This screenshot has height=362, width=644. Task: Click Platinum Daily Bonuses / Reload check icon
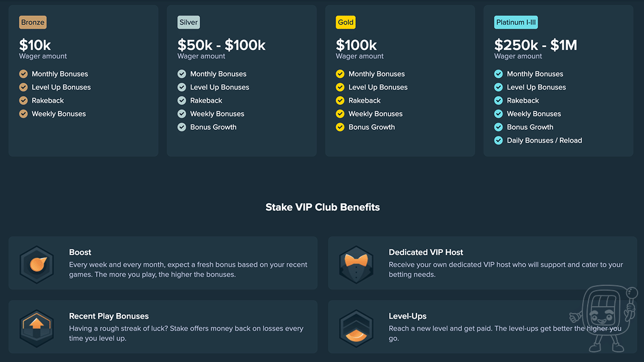pos(498,141)
